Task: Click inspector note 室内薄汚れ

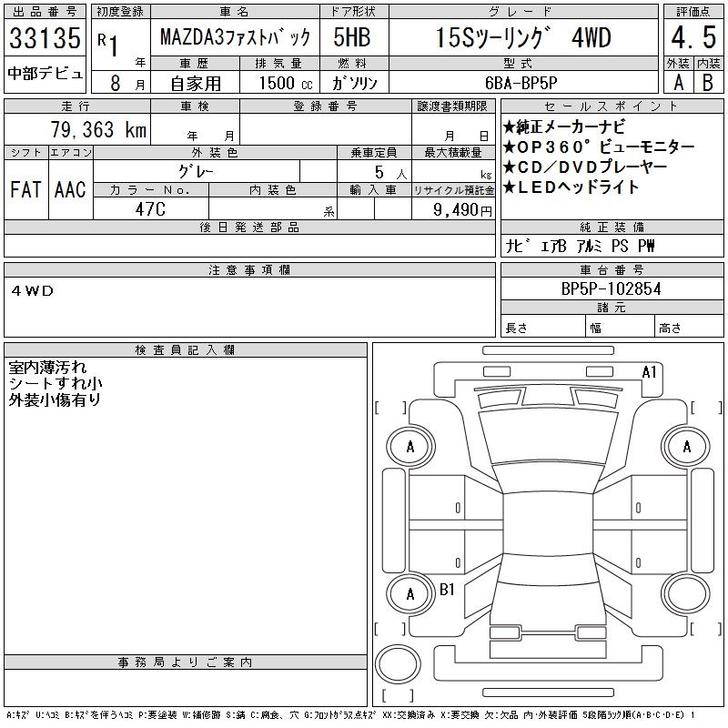Action: click(x=48, y=368)
